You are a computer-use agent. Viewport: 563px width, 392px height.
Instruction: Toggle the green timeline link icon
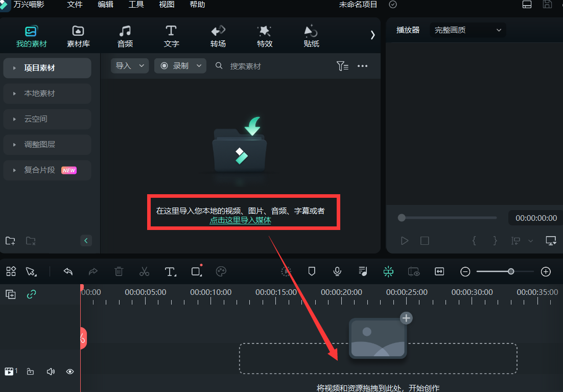pyautogui.click(x=31, y=294)
